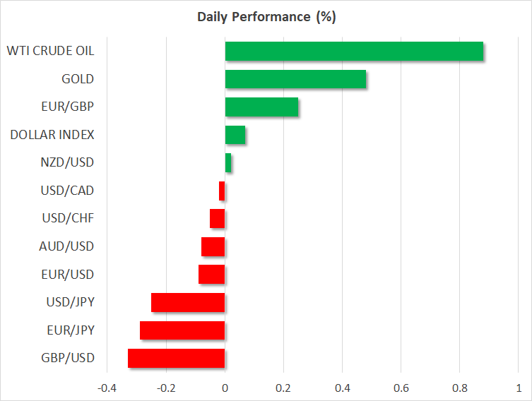Click the AUD/USD red bar
This screenshot has width=532, height=401.
click(213, 246)
